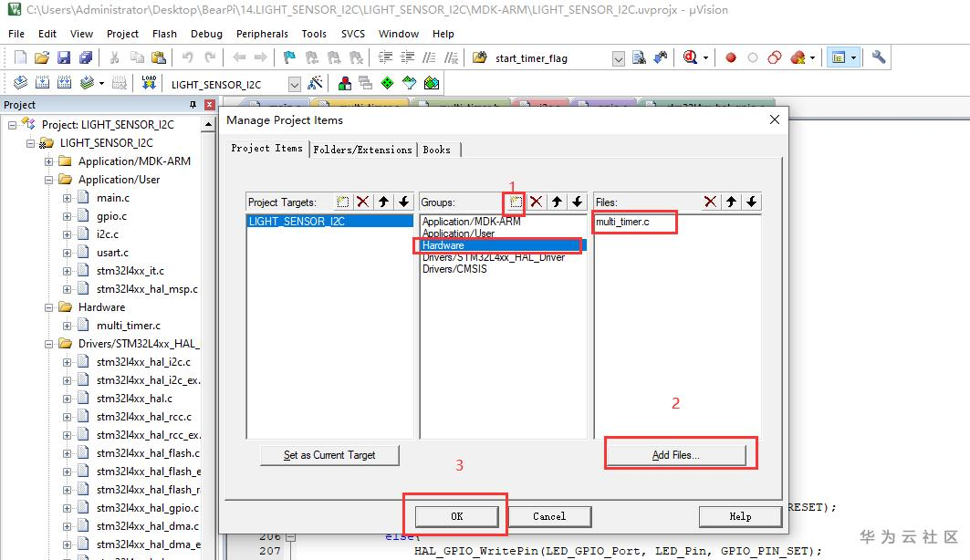Image resolution: width=970 pixels, height=560 pixels.
Task: Move selected group up
Action: 557,202
